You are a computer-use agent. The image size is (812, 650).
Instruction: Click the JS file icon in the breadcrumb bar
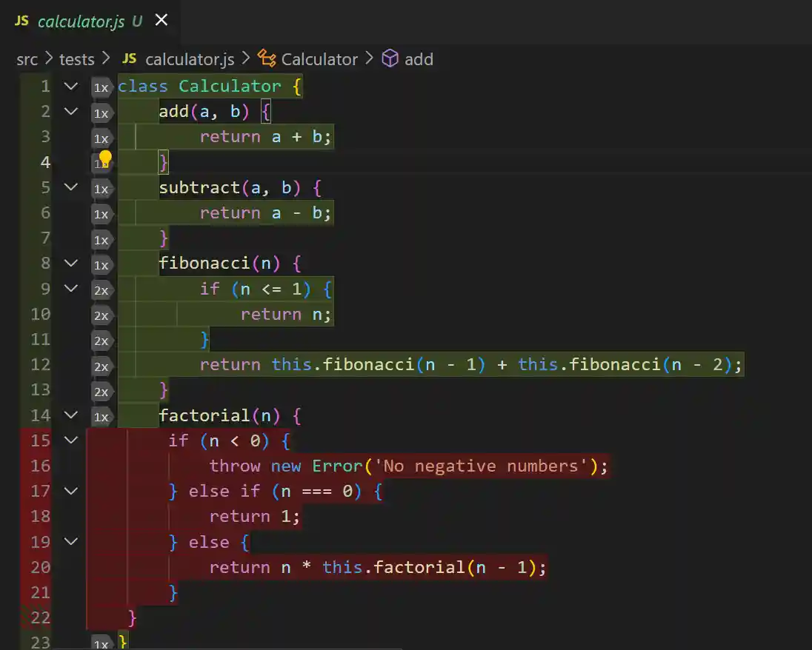point(128,59)
